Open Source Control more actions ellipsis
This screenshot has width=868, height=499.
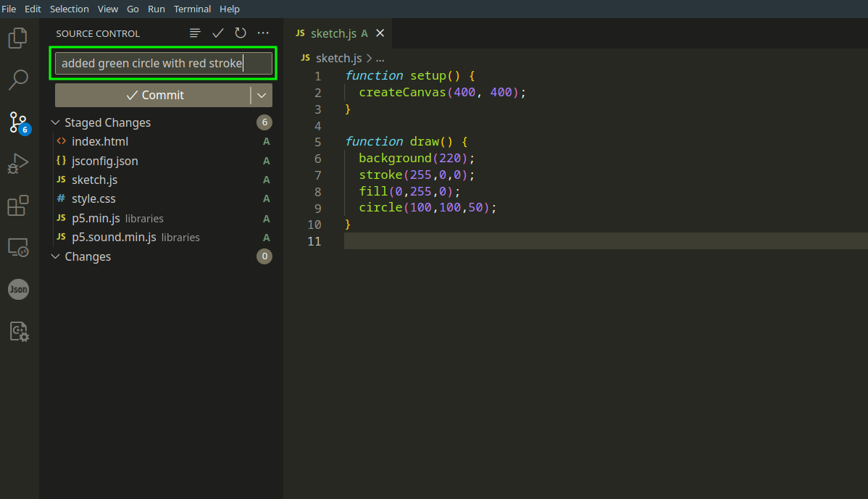coord(263,33)
